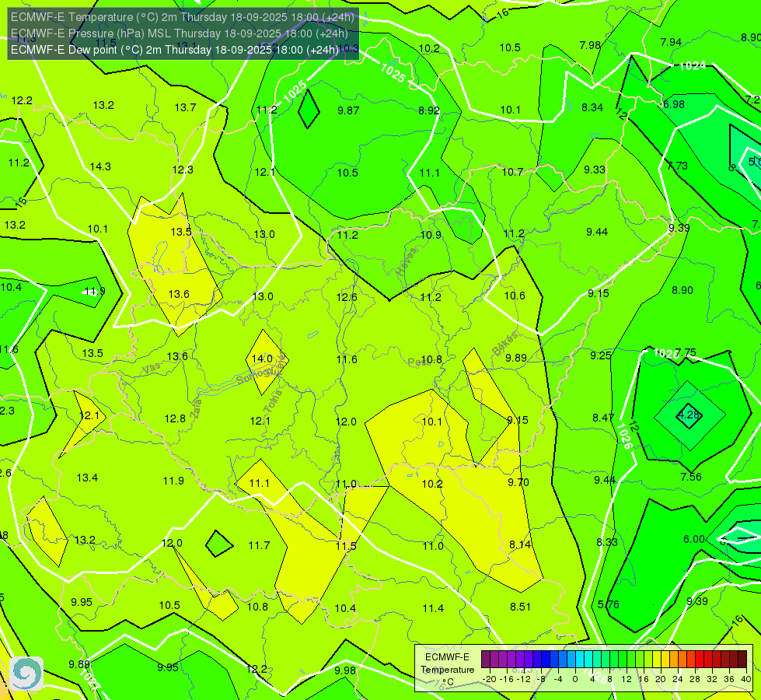Screen dimensions: 761x700
Task: Click the map value 5.76
Action: (608, 604)
